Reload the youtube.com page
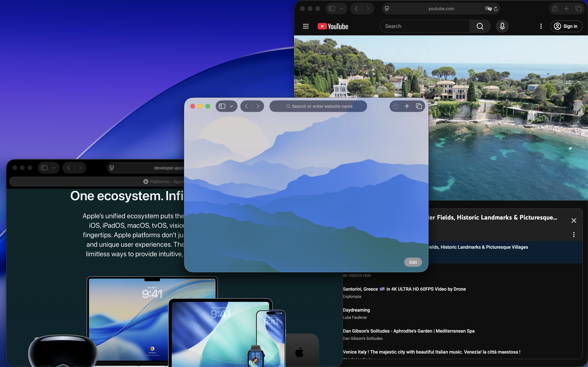 (x=496, y=9)
